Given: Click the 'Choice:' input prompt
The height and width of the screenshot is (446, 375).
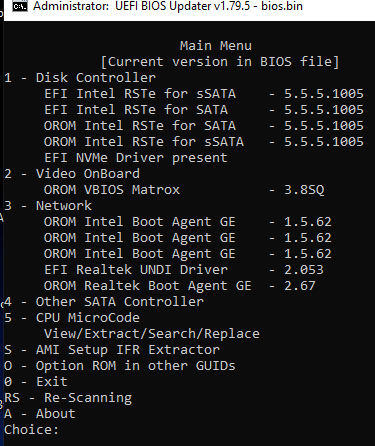Looking at the screenshot, I should [32, 430].
